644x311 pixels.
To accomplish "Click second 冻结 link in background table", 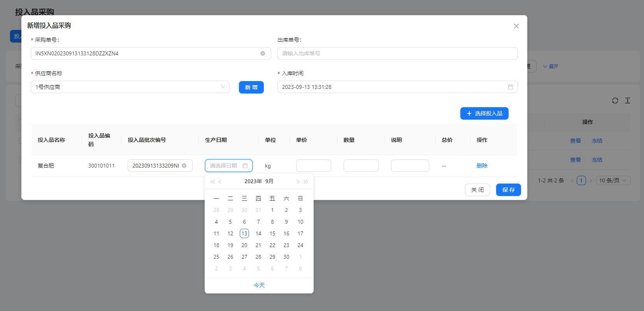I will (597, 160).
